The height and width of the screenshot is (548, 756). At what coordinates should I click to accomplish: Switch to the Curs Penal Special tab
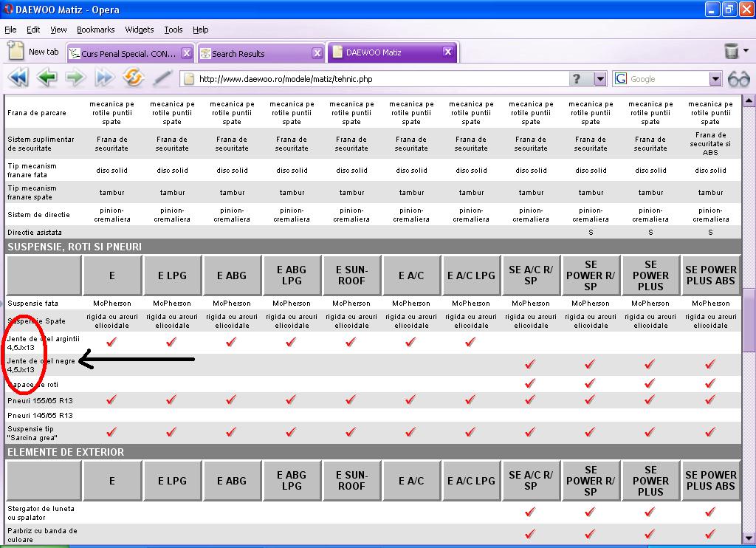pos(130,53)
